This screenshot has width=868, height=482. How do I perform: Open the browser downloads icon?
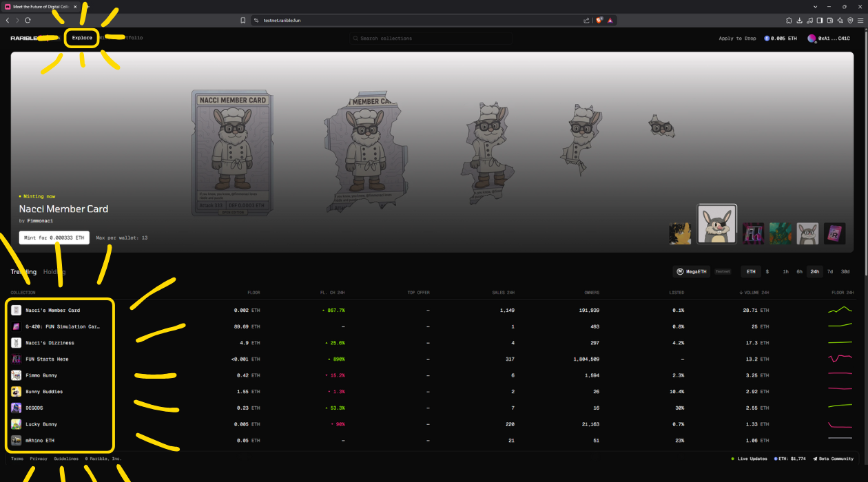[799, 21]
